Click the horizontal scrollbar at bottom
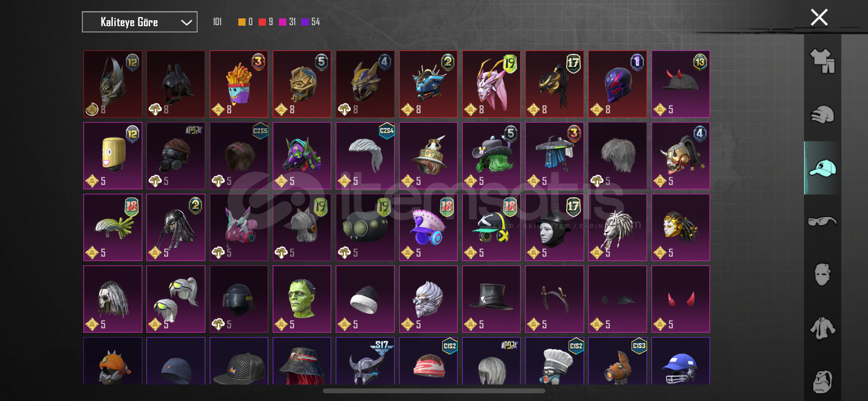 pyautogui.click(x=434, y=391)
